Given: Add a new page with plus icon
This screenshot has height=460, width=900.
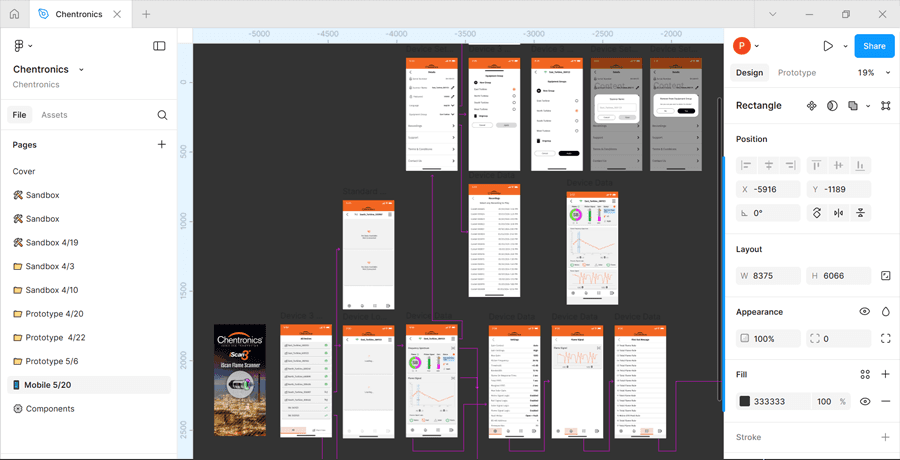Looking at the screenshot, I should click(162, 145).
